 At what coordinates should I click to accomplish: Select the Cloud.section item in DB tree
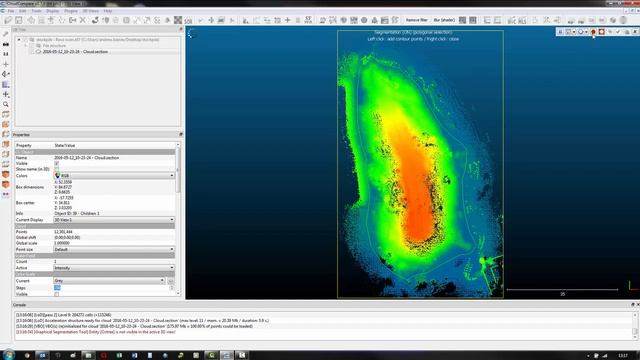point(75,52)
